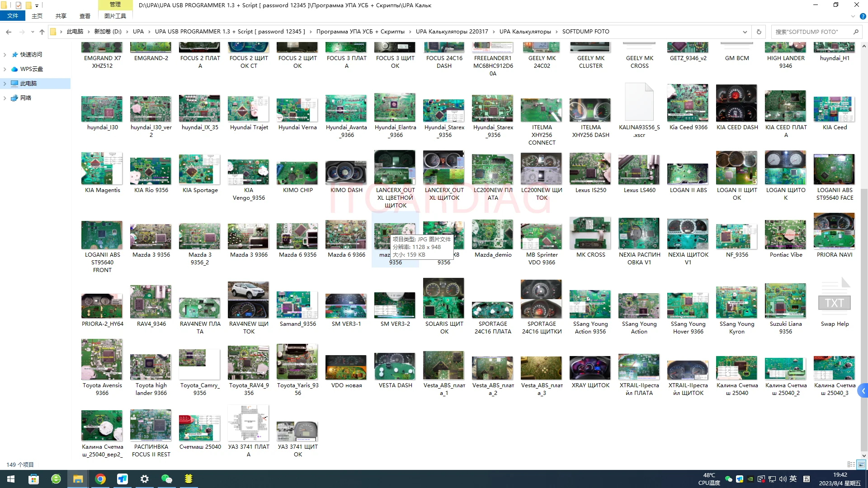The width and height of the screenshot is (868, 488).
Task: Click the clock and date in taskbar
Action: tap(840, 479)
